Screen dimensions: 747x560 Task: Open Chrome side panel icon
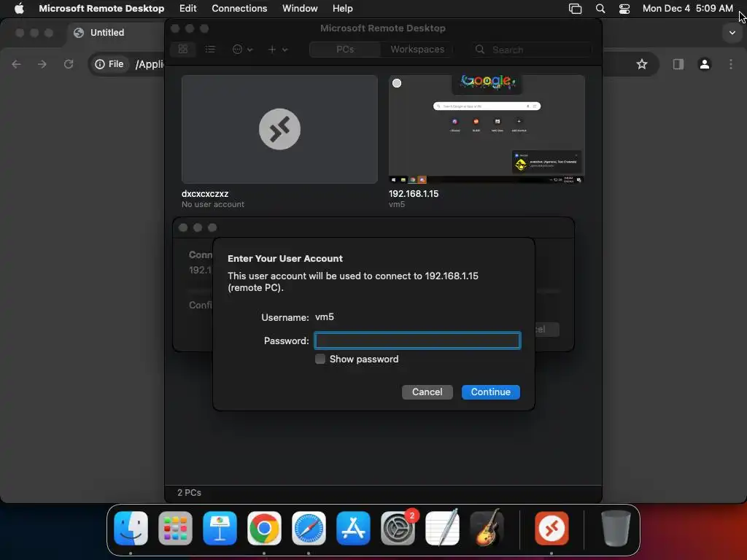click(x=678, y=64)
